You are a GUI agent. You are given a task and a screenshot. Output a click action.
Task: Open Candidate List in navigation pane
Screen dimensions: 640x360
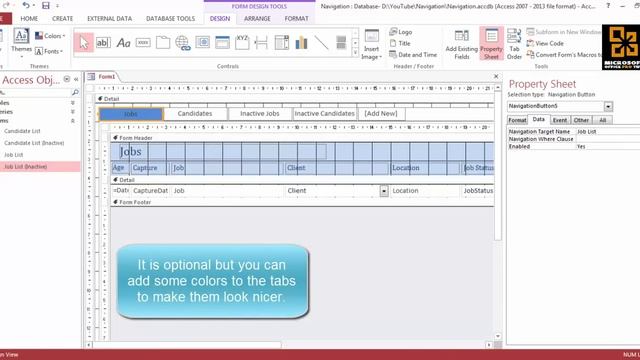coord(22,131)
